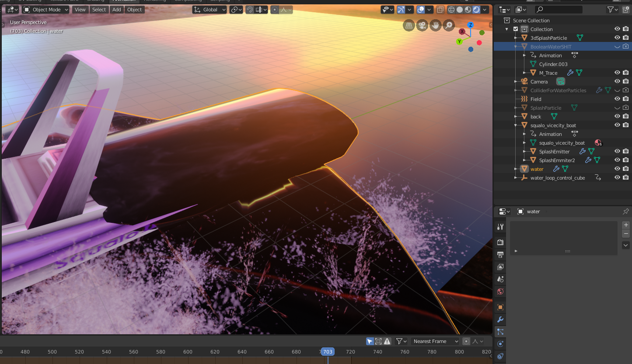632x364 pixels.
Task: Add a particle system slot with plus button
Action: (x=626, y=225)
